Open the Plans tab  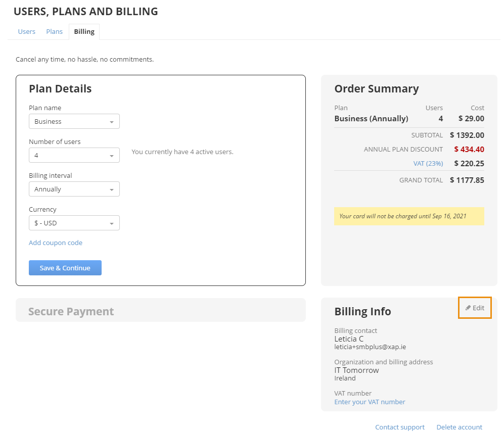click(x=55, y=31)
